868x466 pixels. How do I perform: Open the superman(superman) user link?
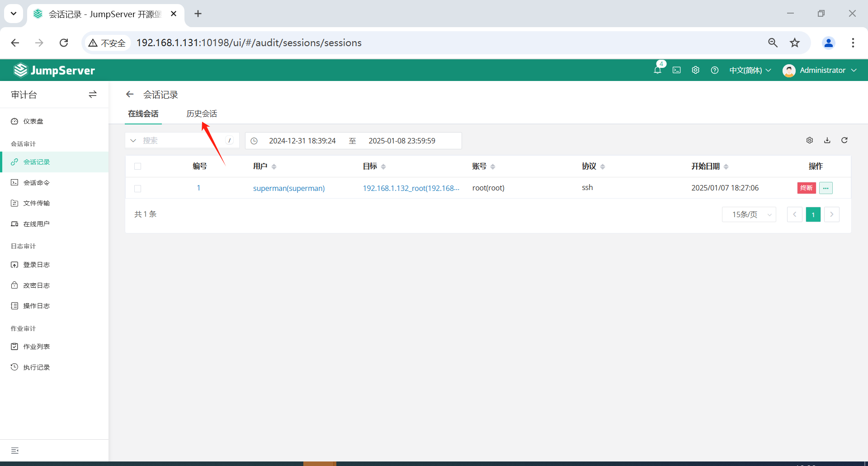coord(289,188)
